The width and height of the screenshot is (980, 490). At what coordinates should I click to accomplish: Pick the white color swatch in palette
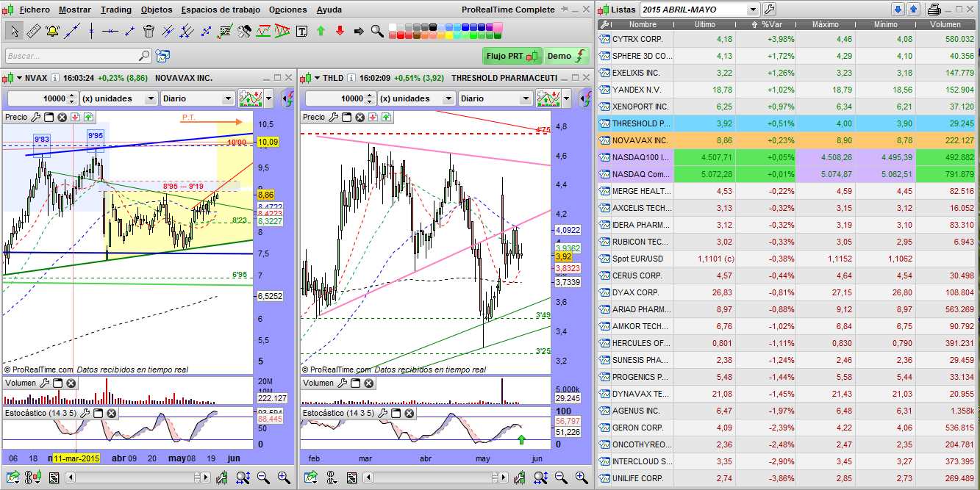(x=394, y=26)
